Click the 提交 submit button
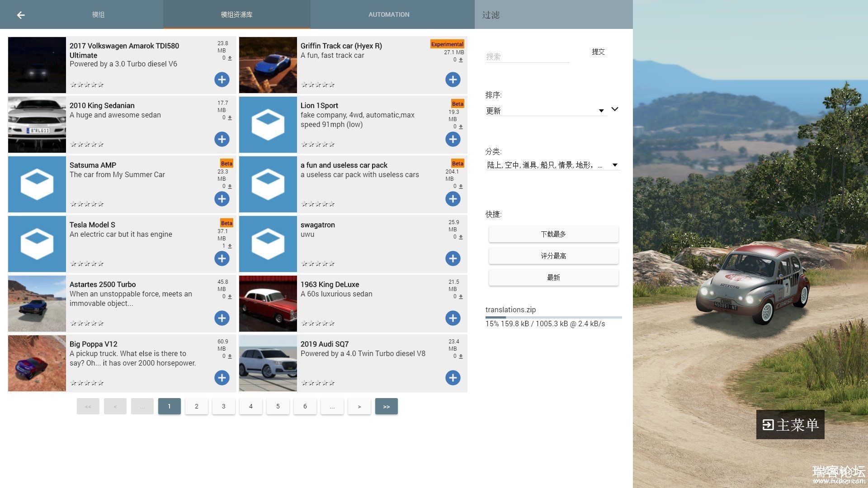Image resolution: width=868 pixels, height=488 pixels. click(x=598, y=52)
